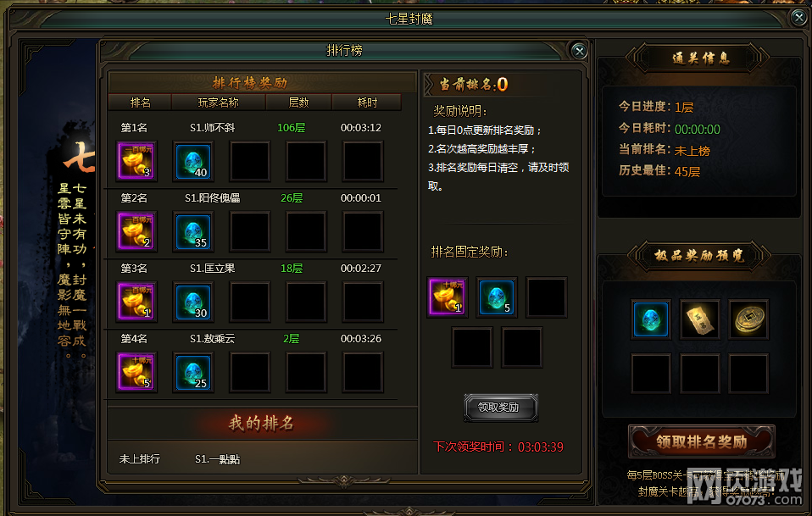Select blue gem in 极品奖励预览 panel

point(651,319)
